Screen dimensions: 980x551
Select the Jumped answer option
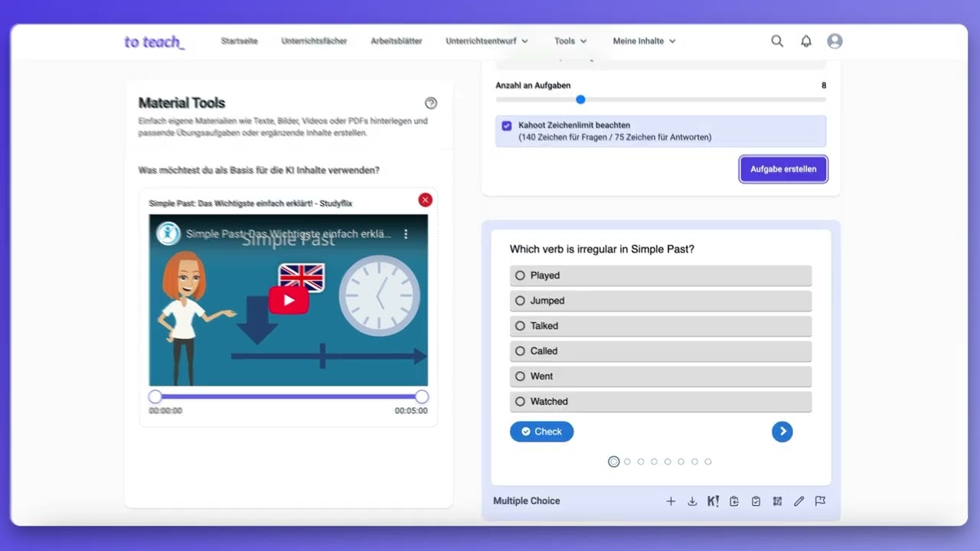coord(661,301)
